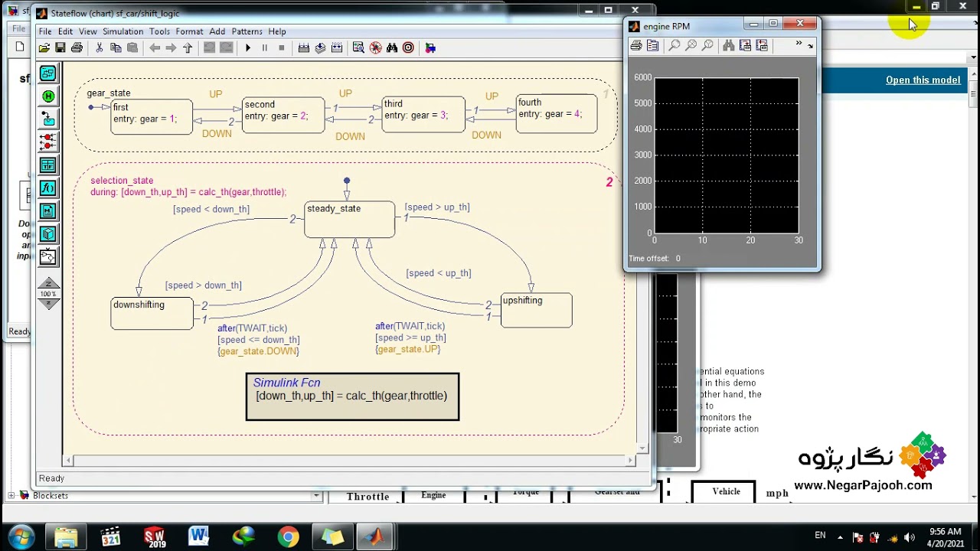Select the second gear state
980x551 pixels.
[283, 115]
